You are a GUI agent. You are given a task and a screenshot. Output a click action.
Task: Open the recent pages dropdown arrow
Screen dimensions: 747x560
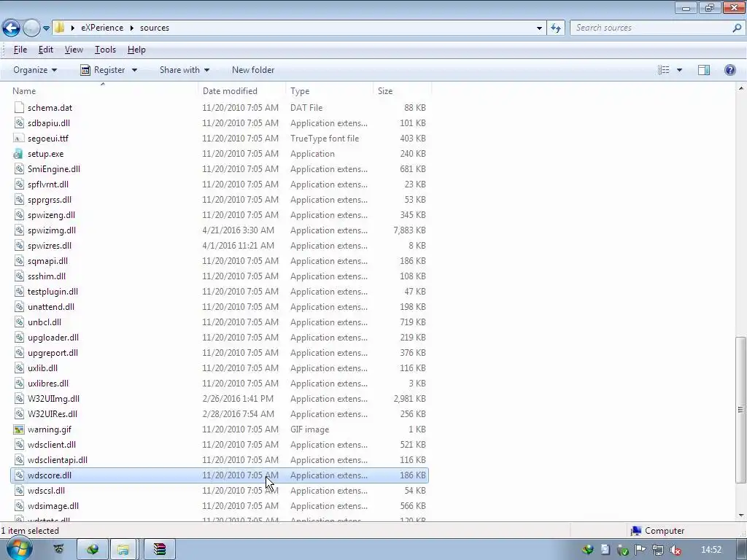point(46,28)
